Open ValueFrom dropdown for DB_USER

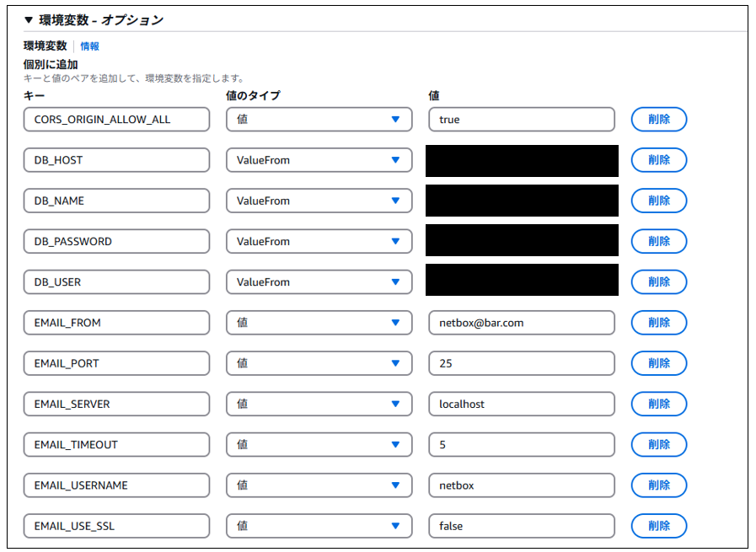click(319, 282)
